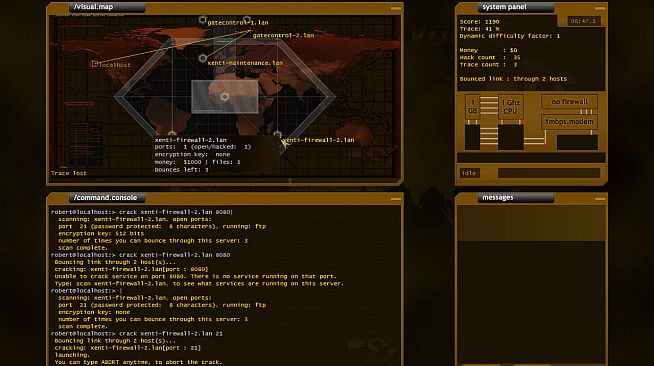654x366 pixels.
Task: Click the 00:47:1 timer display
Action: point(583,21)
